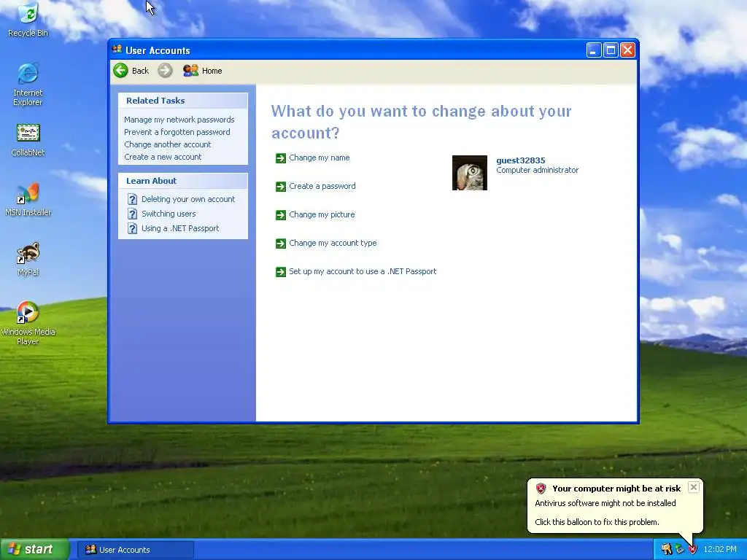This screenshot has height=560, width=747.
Task: Choose Change my account type
Action: tap(333, 243)
